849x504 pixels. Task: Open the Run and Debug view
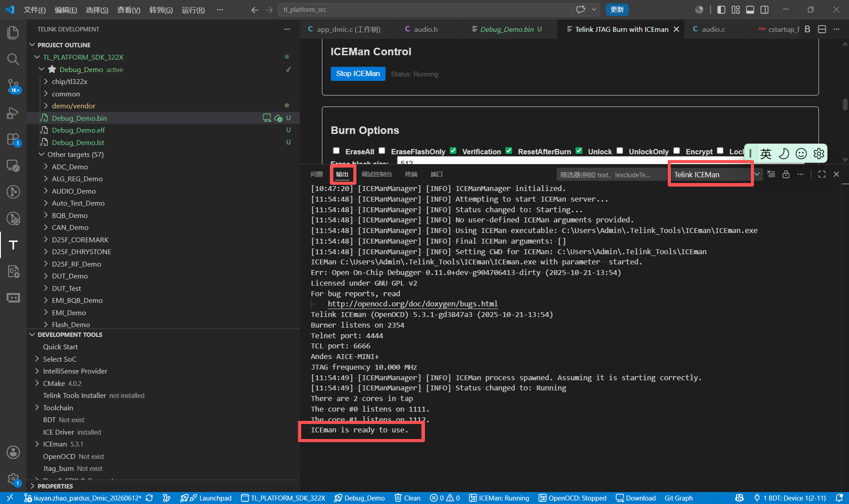tap(13, 113)
